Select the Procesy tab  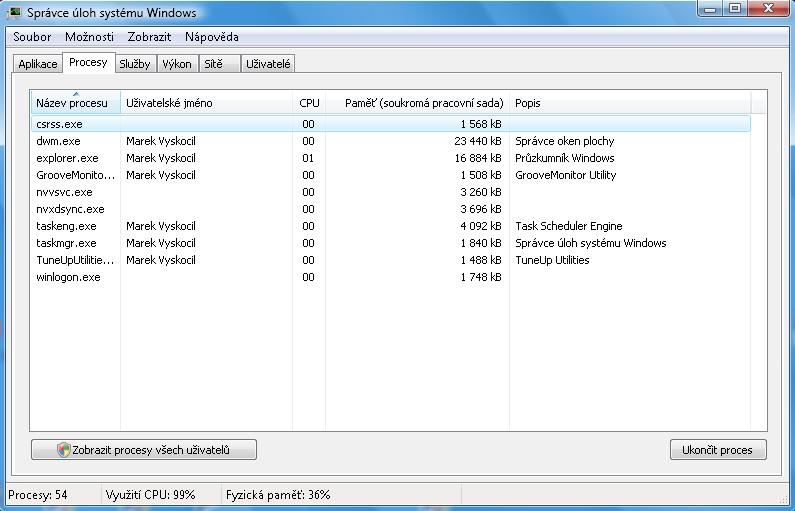[x=88, y=62]
